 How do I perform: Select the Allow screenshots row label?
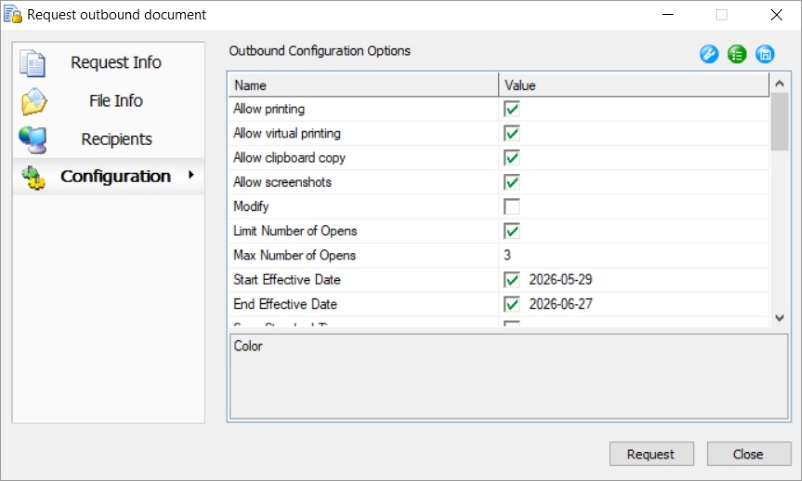click(282, 182)
